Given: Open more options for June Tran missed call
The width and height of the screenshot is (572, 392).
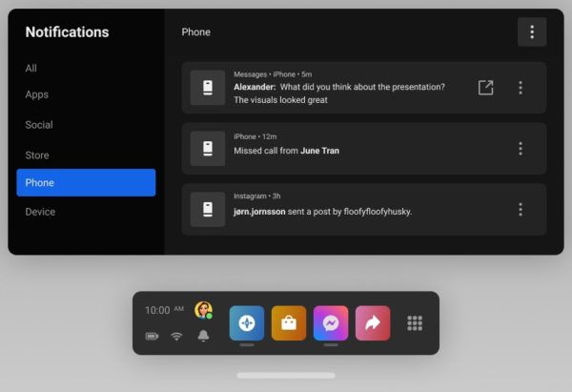Looking at the screenshot, I should [521, 149].
